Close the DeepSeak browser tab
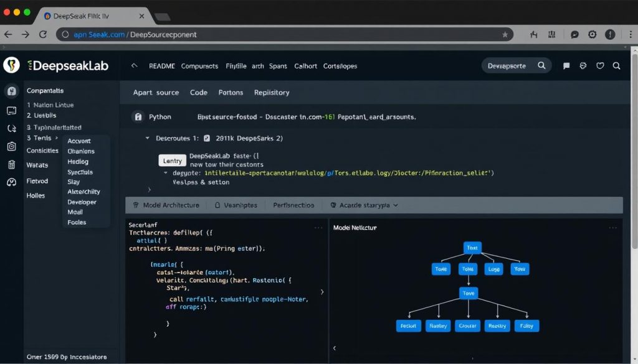Screen dimensions: 638x364 point(141,16)
